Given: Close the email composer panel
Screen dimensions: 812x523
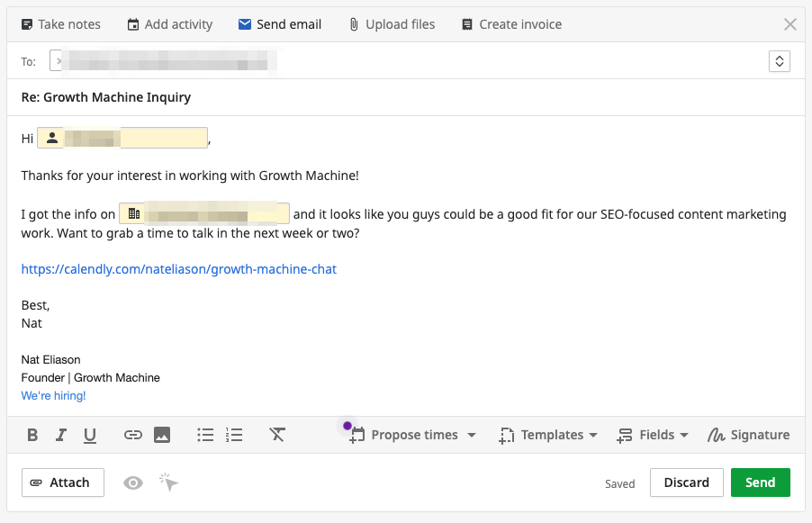Looking at the screenshot, I should pos(789,24).
